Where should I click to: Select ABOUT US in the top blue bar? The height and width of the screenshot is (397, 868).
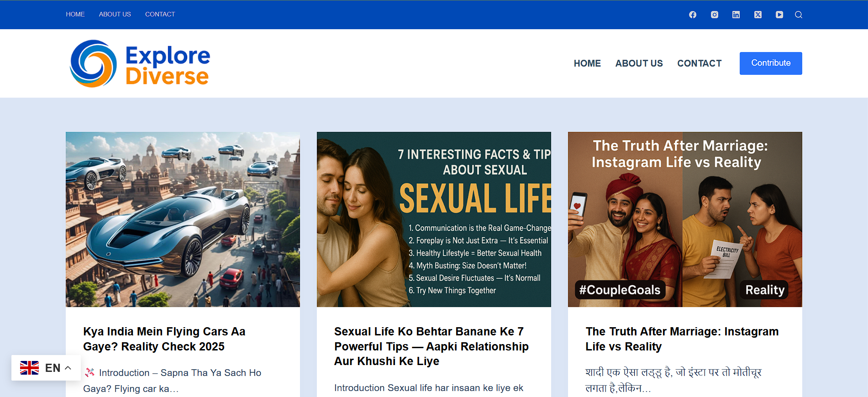[x=115, y=14]
